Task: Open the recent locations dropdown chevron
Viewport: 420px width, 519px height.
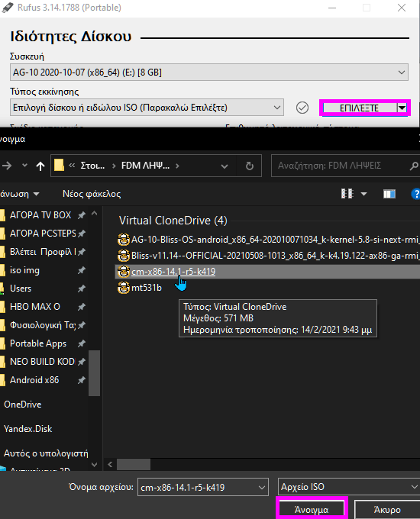Action: (x=24, y=165)
